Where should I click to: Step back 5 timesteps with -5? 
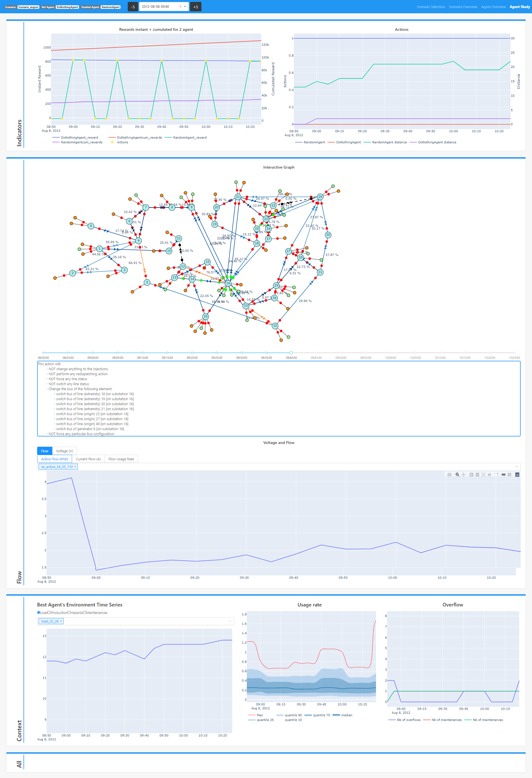[133, 7]
